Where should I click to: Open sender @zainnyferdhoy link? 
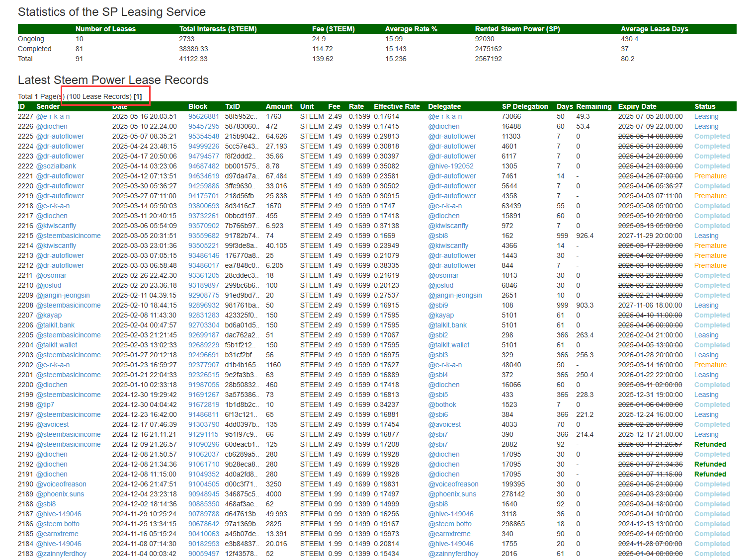coord(61,554)
